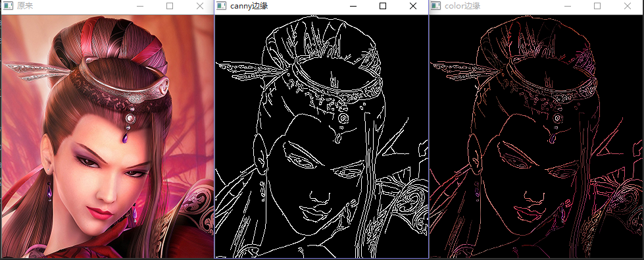Click the color边缘 window title text
This screenshot has width=644, height=260.
(462, 6)
